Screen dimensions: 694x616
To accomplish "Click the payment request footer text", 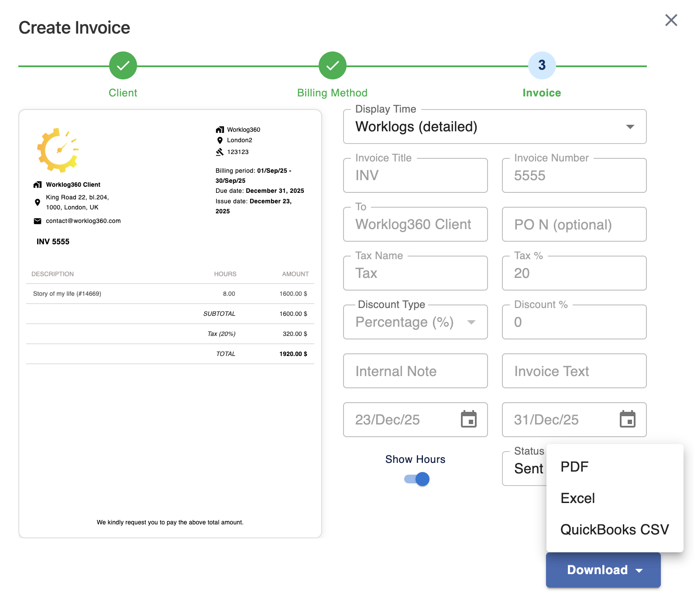I will click(x=170, y=522).
